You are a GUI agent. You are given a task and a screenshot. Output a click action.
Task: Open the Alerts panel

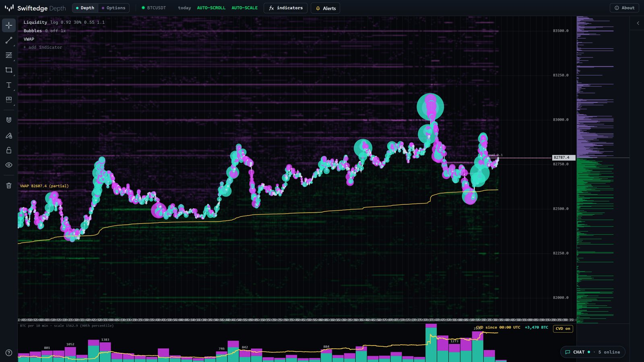pyautogui.click(x=325, y=8)
